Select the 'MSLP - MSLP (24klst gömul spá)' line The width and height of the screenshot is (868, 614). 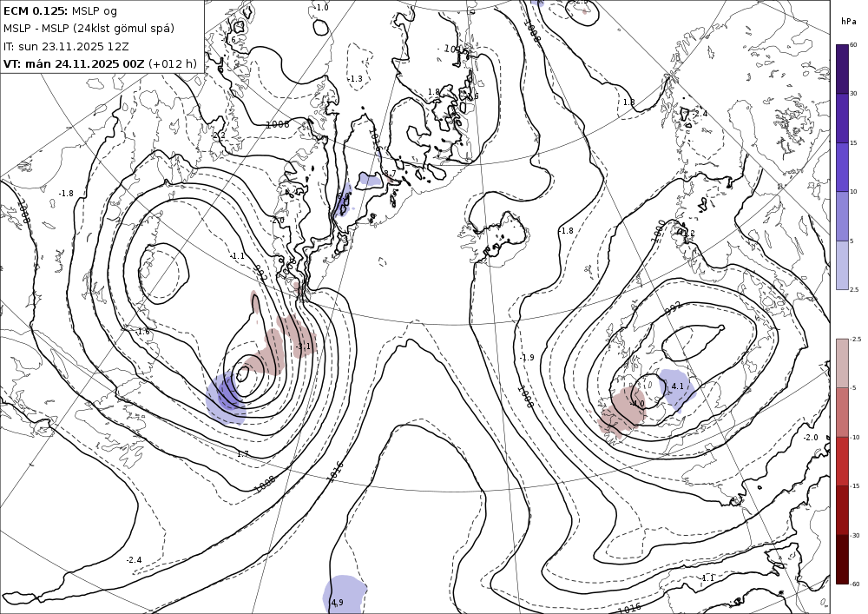[89, 29]
